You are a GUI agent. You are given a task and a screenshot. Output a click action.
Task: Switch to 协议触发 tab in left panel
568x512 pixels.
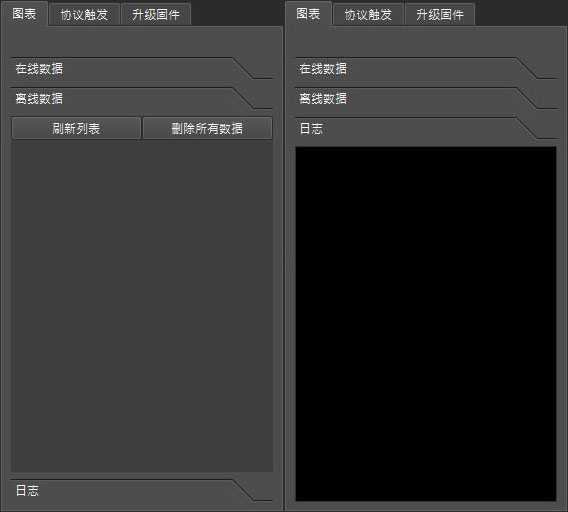click(x=84, y=15)
